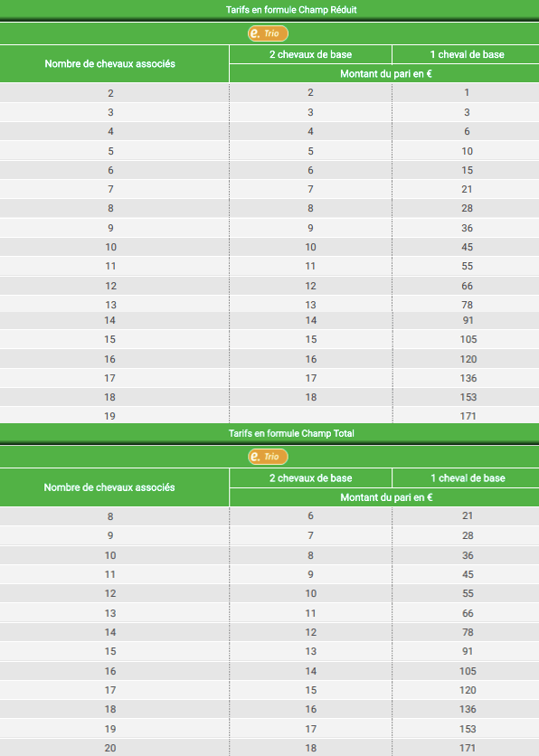Select value 21 in Champ Total first row
The width and height of the screenshot is (539, 756).
click(468, 515)
